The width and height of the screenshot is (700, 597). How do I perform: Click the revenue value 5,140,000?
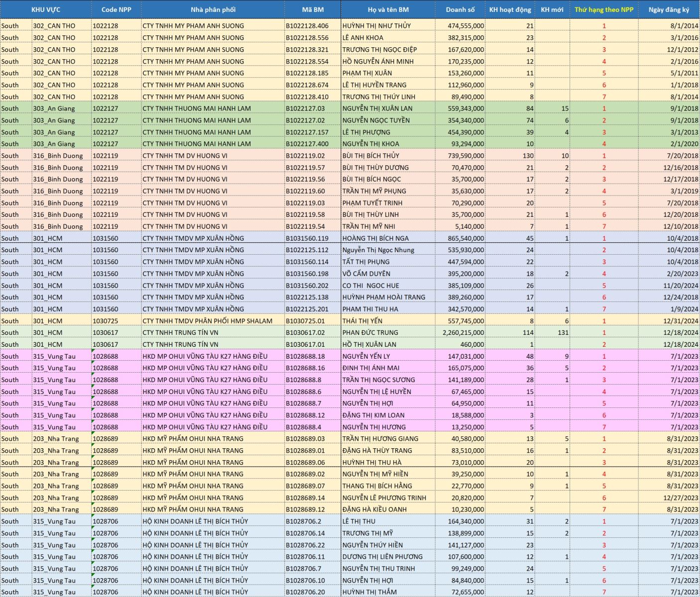point(469,226)
